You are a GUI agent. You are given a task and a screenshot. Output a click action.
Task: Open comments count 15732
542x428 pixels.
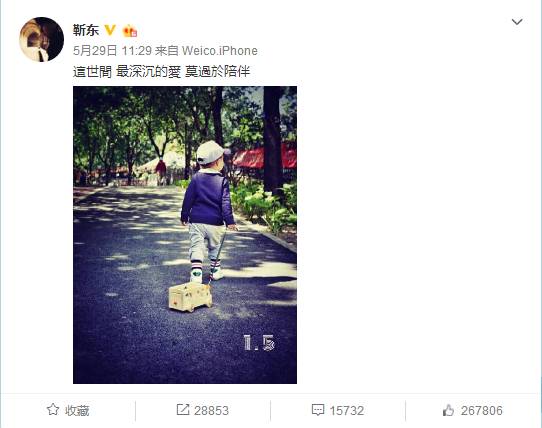(x=347, y=410)
